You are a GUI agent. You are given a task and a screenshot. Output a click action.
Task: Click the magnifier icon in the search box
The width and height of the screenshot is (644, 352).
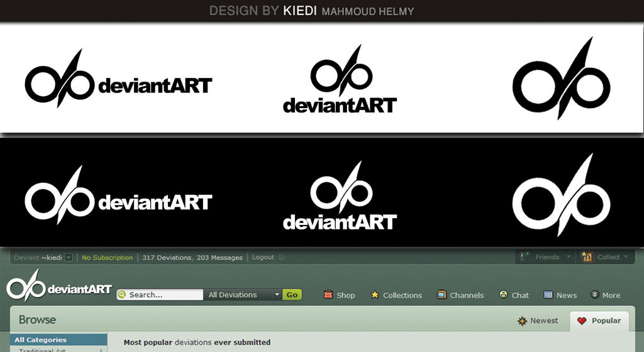(122, 295)
